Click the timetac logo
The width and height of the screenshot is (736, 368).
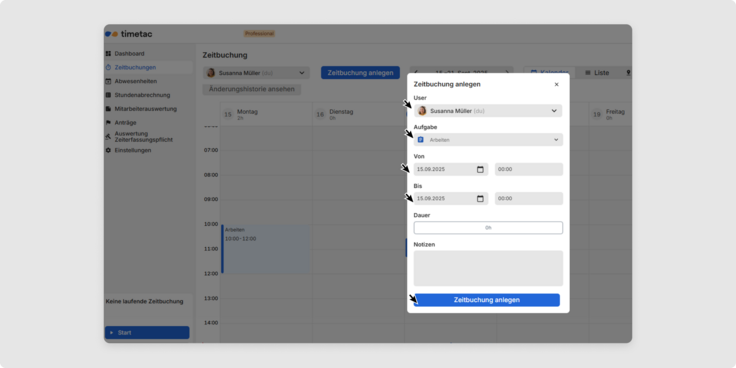129,34
